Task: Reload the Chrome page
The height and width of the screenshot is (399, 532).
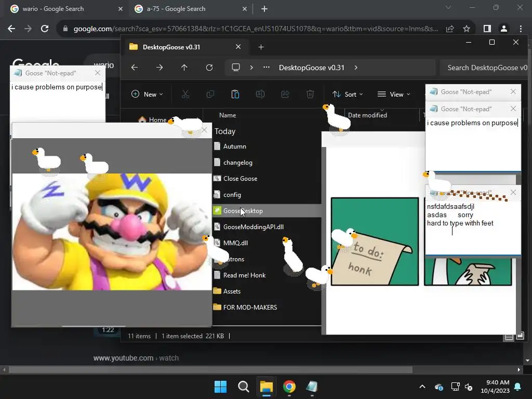Action: tap(45, 29)
